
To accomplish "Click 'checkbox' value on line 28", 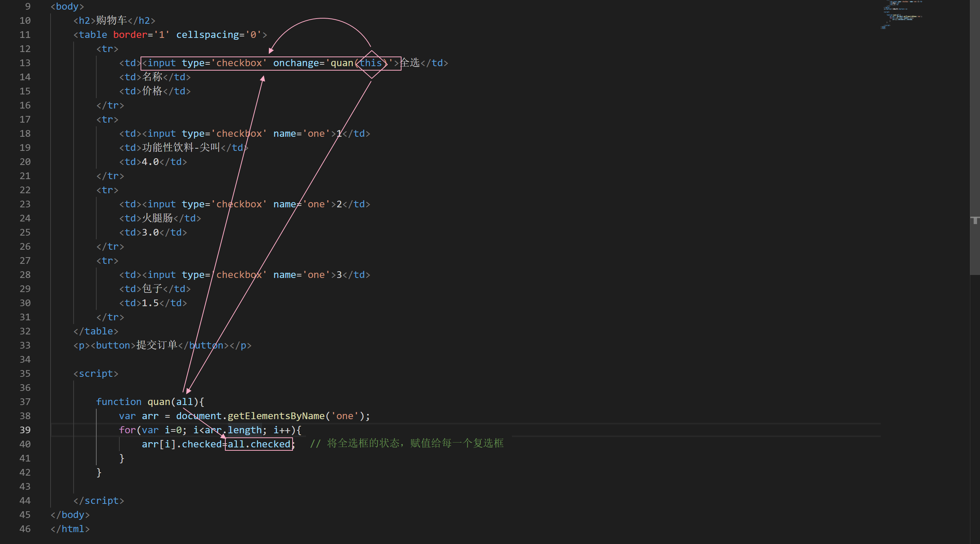I will point(239,275).
